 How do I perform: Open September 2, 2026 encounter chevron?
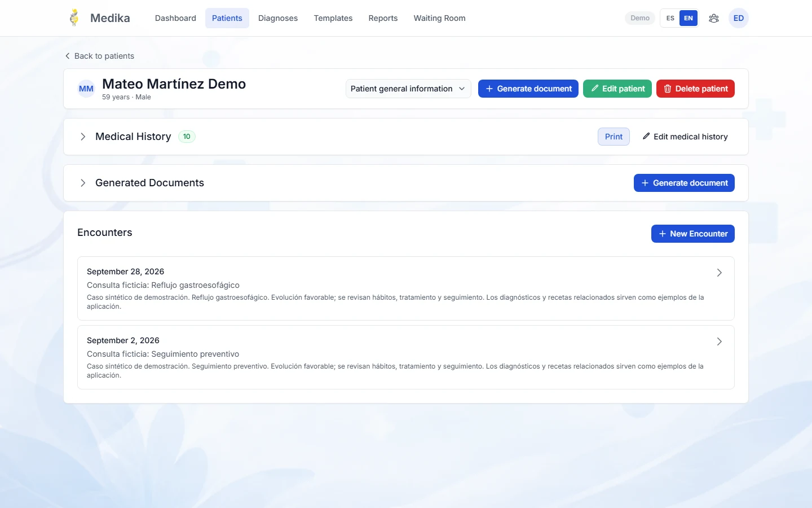point(720,341)
